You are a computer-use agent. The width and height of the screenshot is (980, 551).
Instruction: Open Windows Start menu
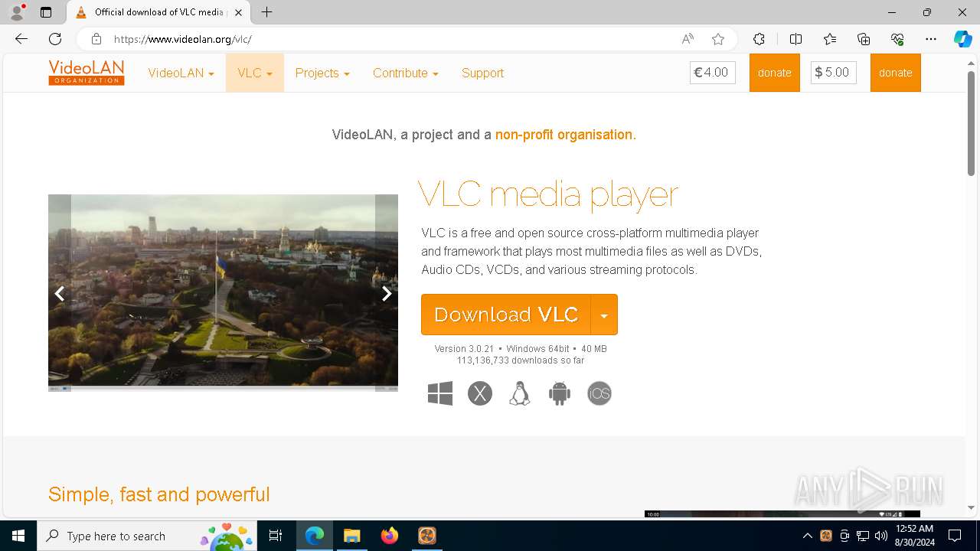[x=18, y=536]
